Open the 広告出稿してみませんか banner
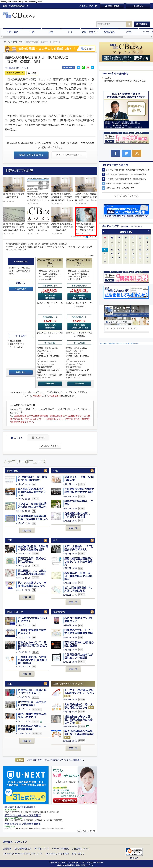Screen dimensions: 153x868 [126, 292]
